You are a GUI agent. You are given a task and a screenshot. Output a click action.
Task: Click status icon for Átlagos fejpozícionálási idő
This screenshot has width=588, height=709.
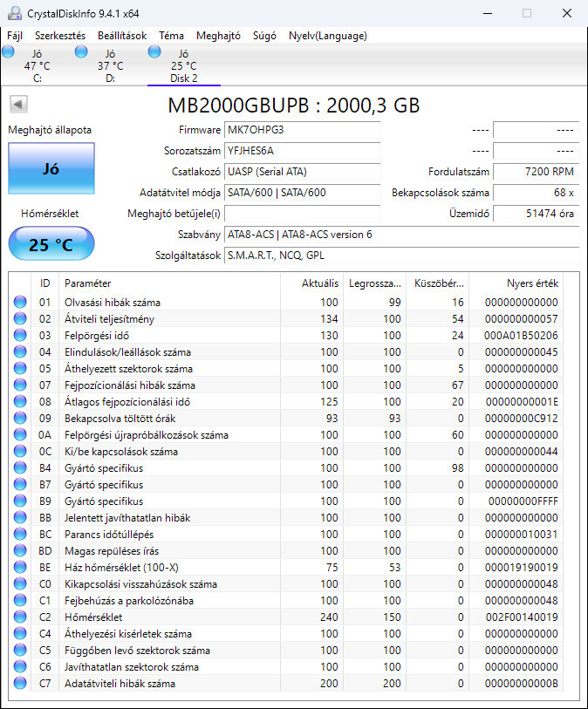(20, 401)
